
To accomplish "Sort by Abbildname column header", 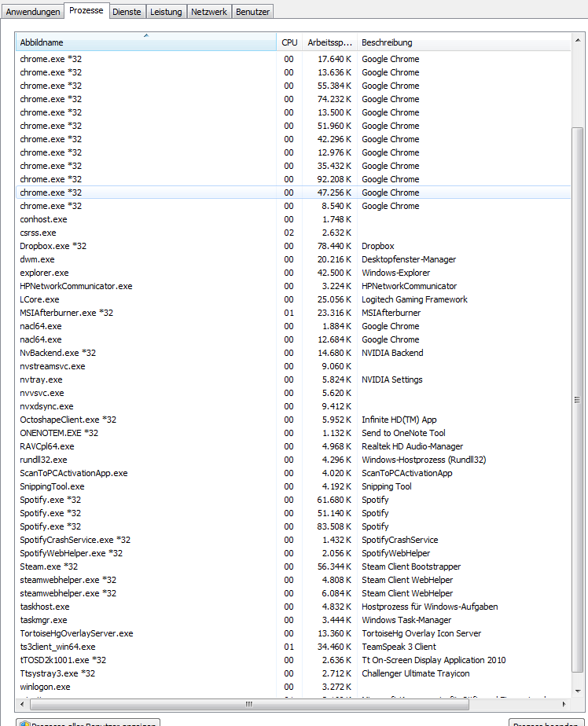I will pyautogui.click(x=146, y=42).
